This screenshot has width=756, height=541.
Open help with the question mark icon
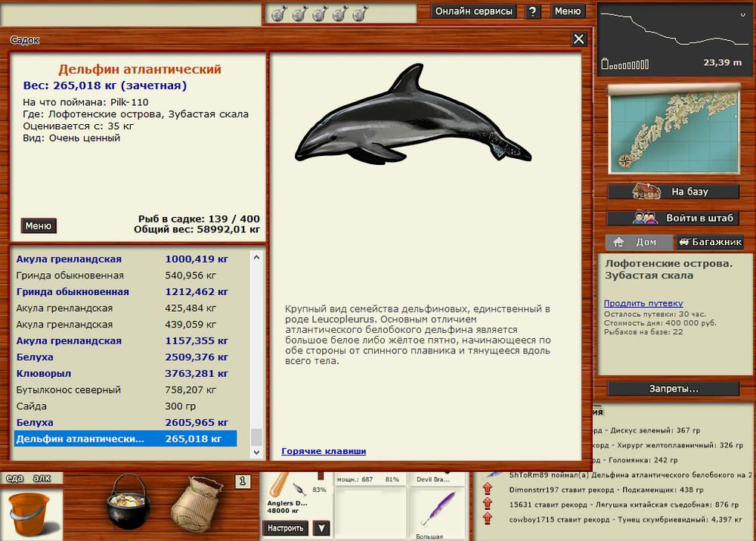pyautogui.click(x=533, y=11)
